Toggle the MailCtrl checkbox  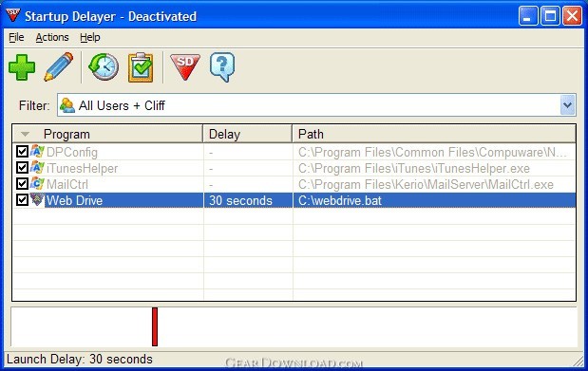click(22, 184)
